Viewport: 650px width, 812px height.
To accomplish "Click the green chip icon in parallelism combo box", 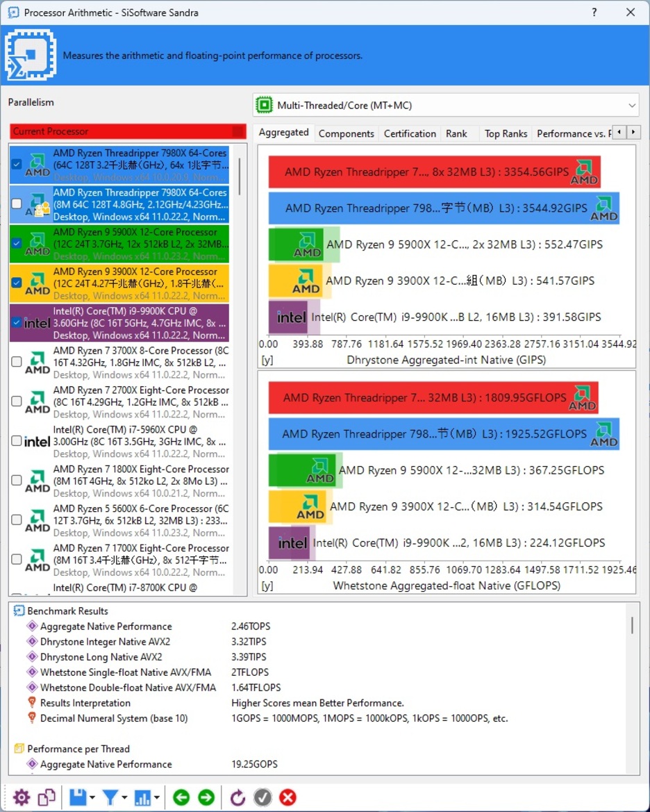I will [264, 105].
